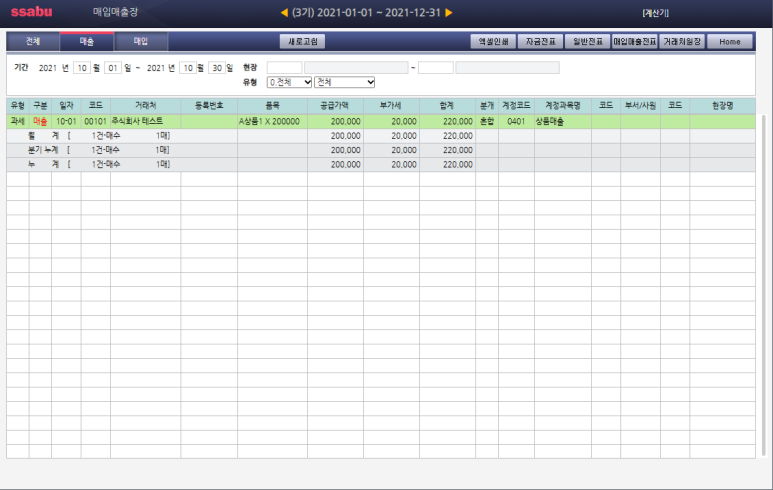
Task: Click the 품목 column header
Action: (273, 105)
